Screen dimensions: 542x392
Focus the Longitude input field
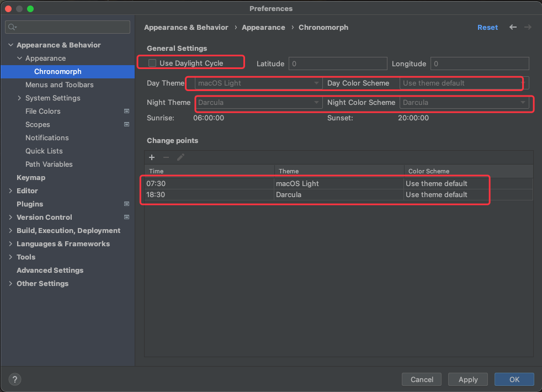[480, 63]
